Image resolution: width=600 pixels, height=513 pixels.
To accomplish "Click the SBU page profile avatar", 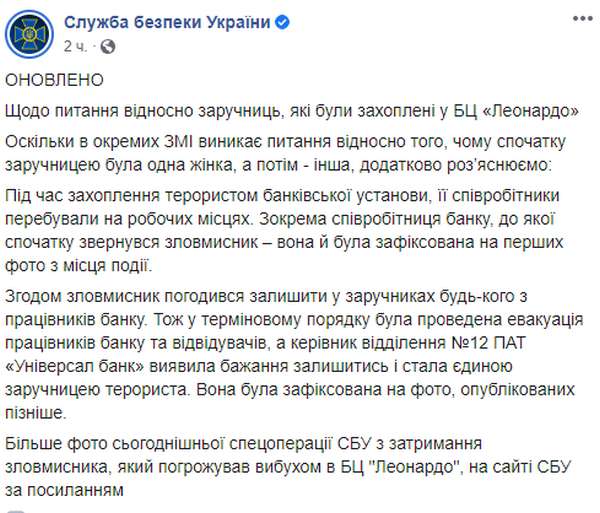I will [x=28, y=32].
